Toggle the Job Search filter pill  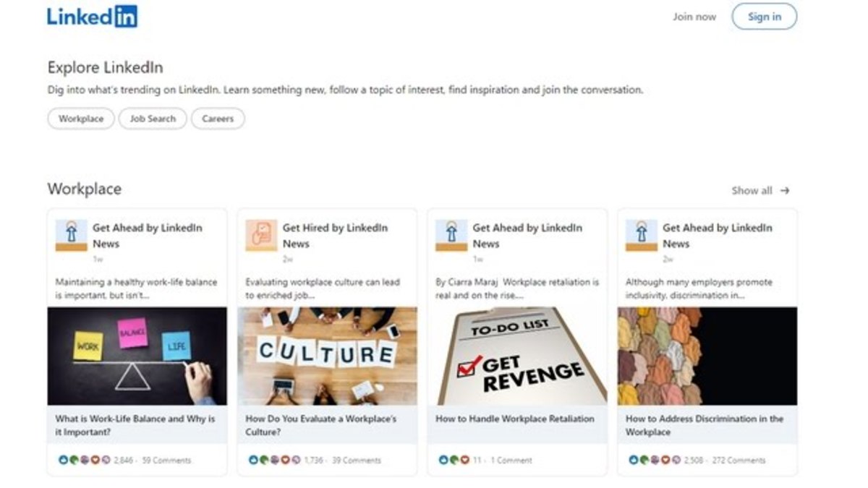click(x=152, y=119)
